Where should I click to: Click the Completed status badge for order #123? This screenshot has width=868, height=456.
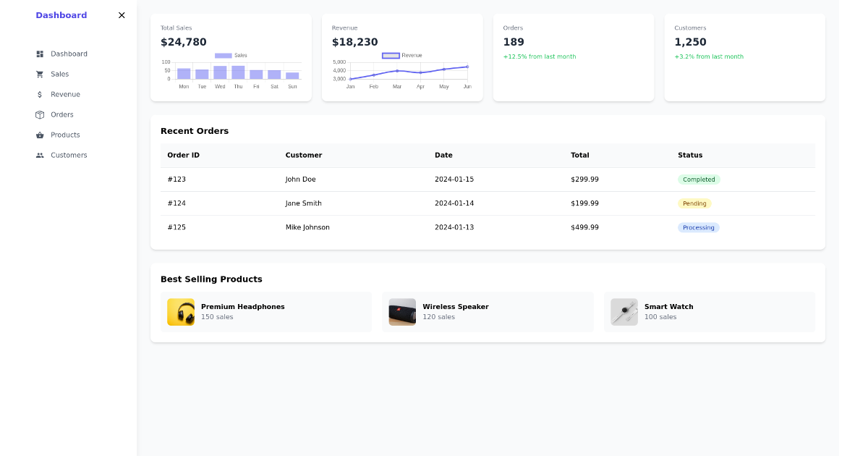point(698,179)
